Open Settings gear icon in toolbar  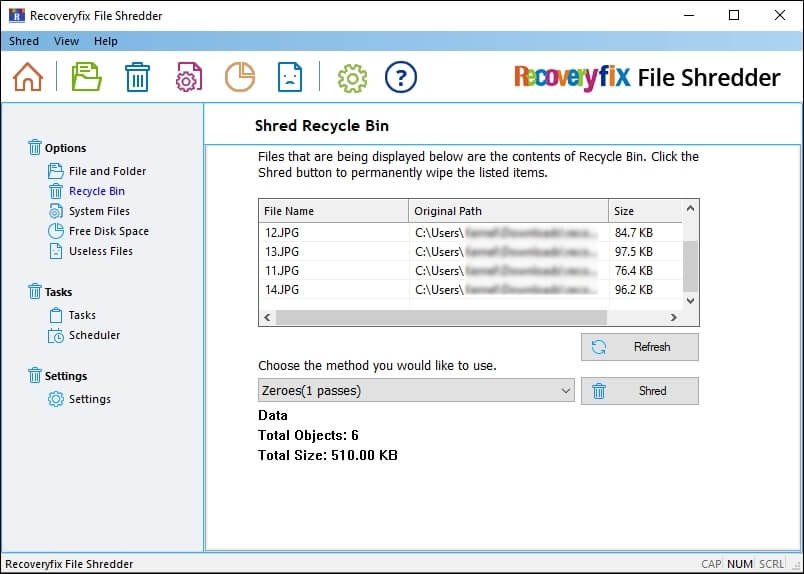pyautogui.click(x=352, y=77)
